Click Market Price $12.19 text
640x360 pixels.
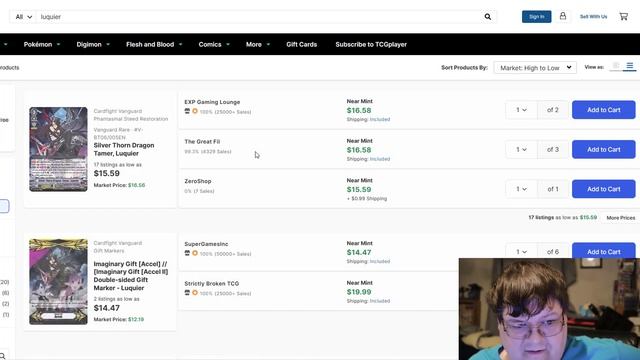(x=119, y=319)
